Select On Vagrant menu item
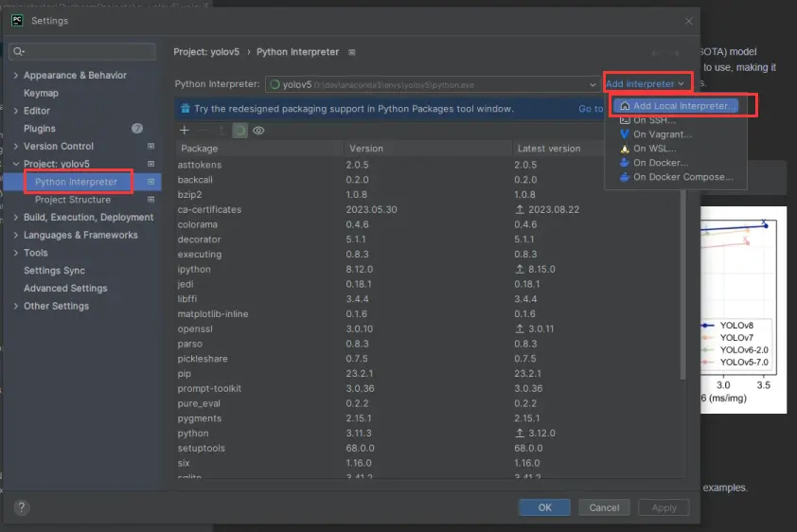 (676, 134)
